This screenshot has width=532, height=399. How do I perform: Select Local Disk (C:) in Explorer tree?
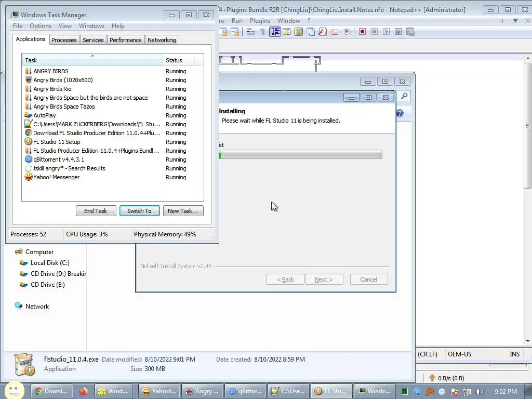click(45, 262)
